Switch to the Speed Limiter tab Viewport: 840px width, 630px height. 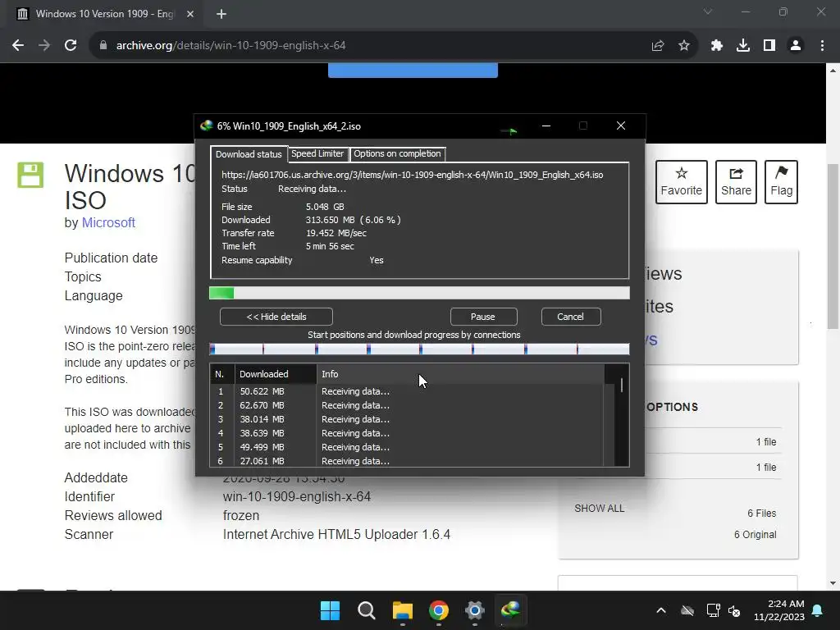(317, 153)
